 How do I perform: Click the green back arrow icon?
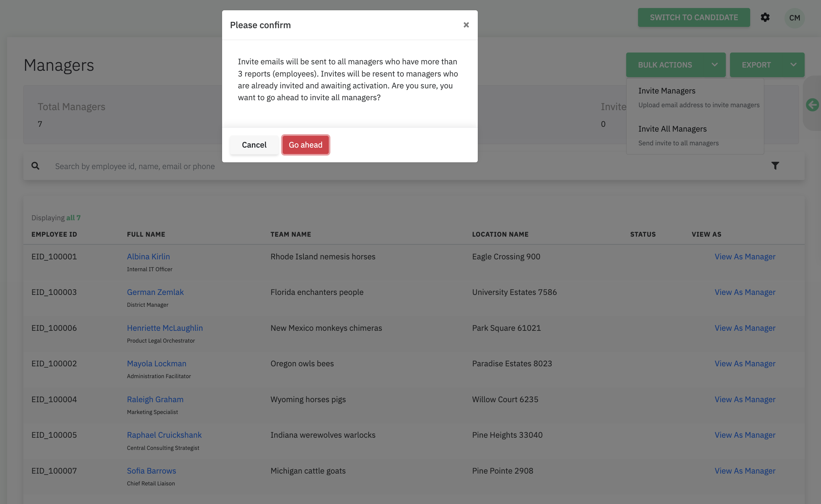click(812, 105)
